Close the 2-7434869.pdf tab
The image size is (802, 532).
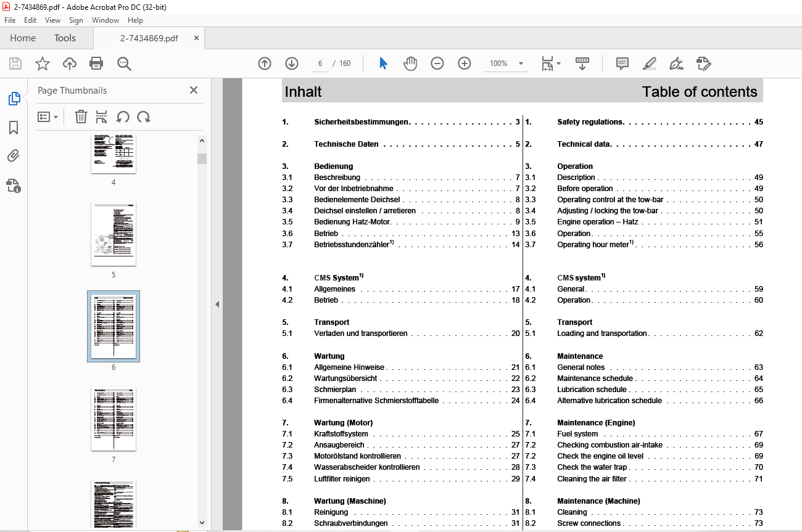196,38
